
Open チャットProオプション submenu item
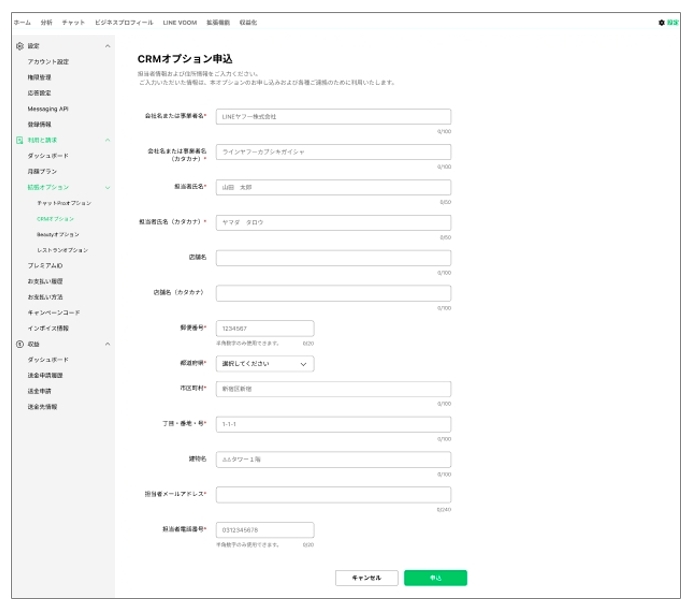64,203
